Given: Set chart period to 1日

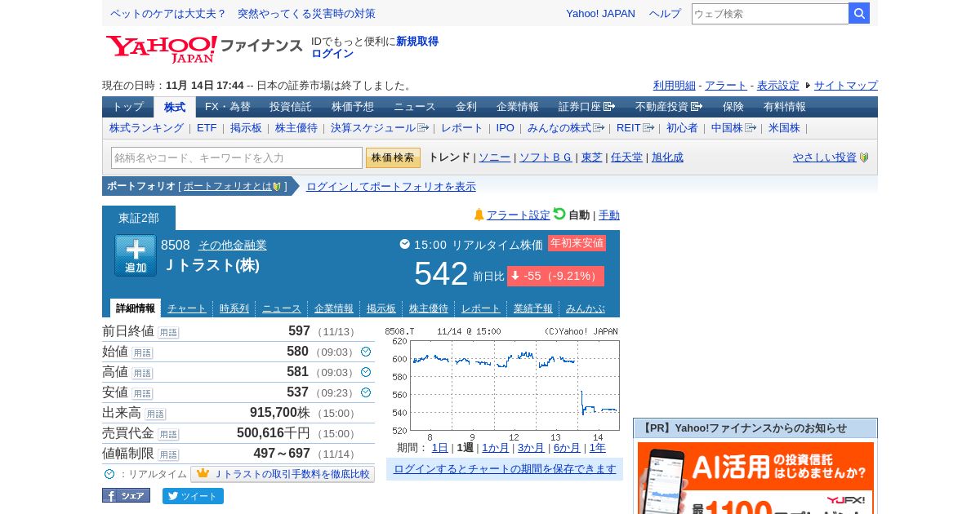Looking at the screenshot, I should [440, 448].
